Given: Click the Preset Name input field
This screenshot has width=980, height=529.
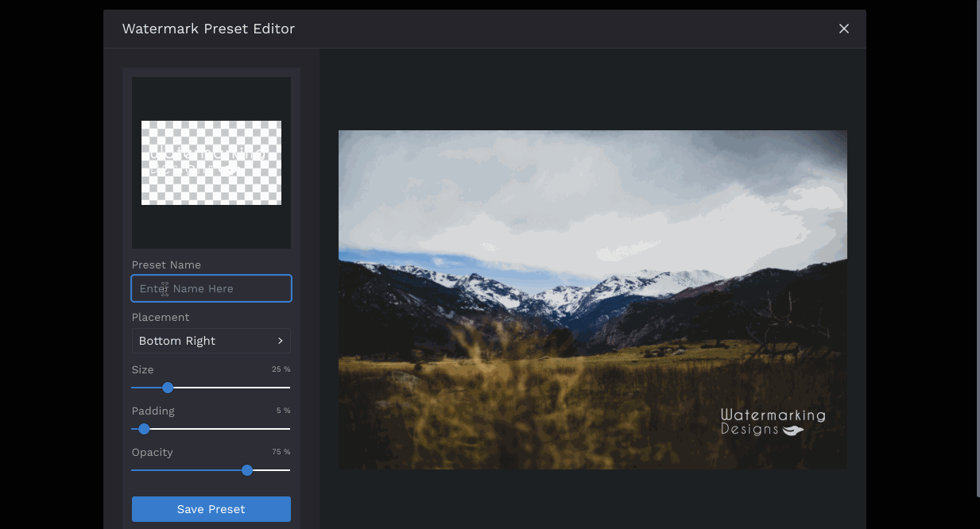Looking at the screenshot, I should point(211,288).
